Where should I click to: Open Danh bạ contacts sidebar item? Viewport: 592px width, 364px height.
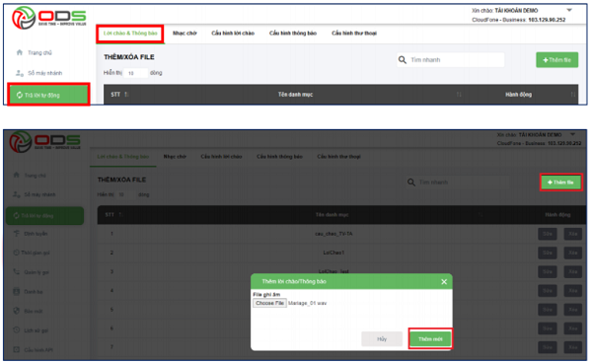point(28,292)
